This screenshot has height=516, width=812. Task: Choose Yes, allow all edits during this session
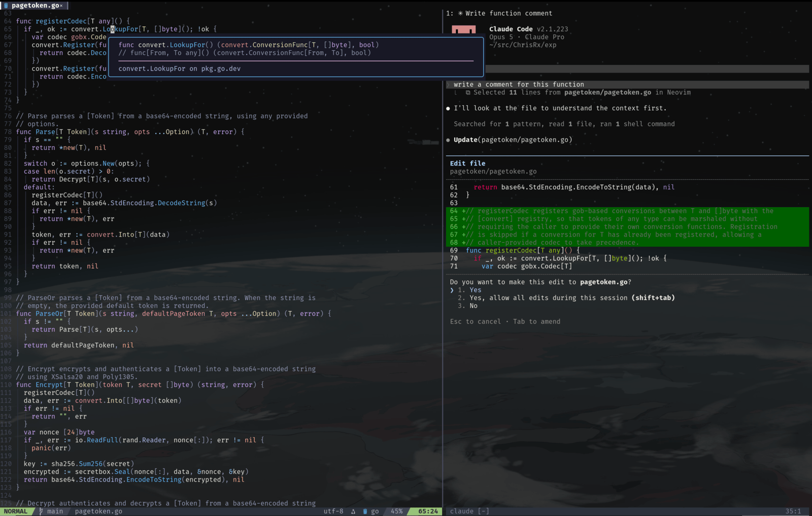pos(566,298)
